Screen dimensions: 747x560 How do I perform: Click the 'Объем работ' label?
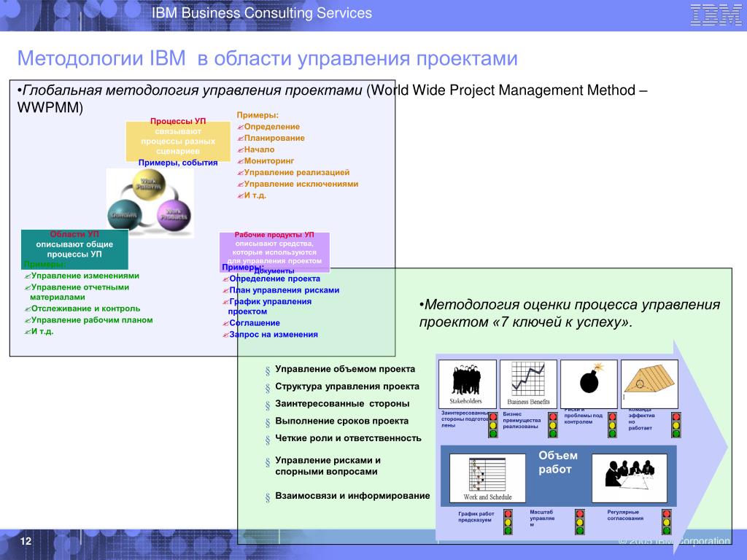point(558,462)
